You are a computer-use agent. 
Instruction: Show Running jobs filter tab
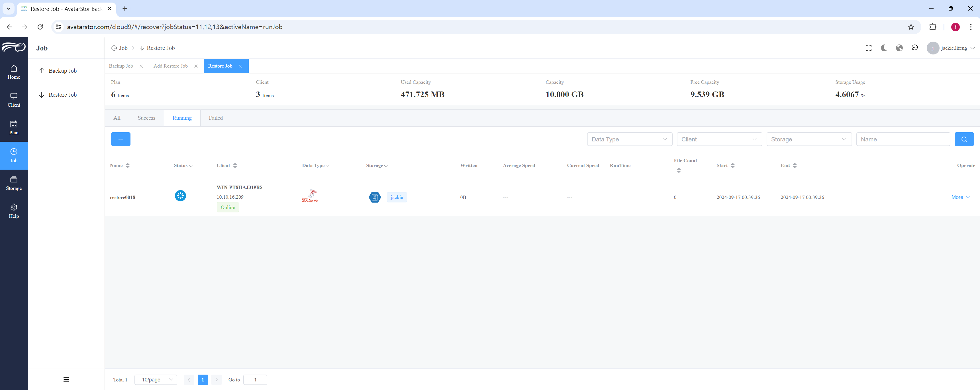[182, 118]
